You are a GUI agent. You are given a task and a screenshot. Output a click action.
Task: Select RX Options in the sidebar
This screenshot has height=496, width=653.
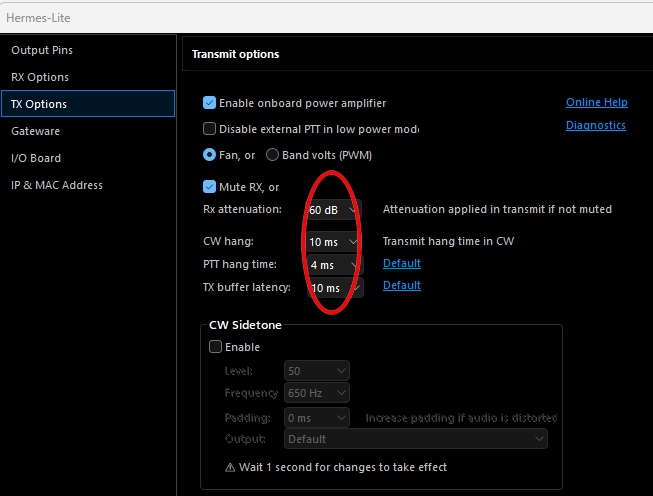40,77
